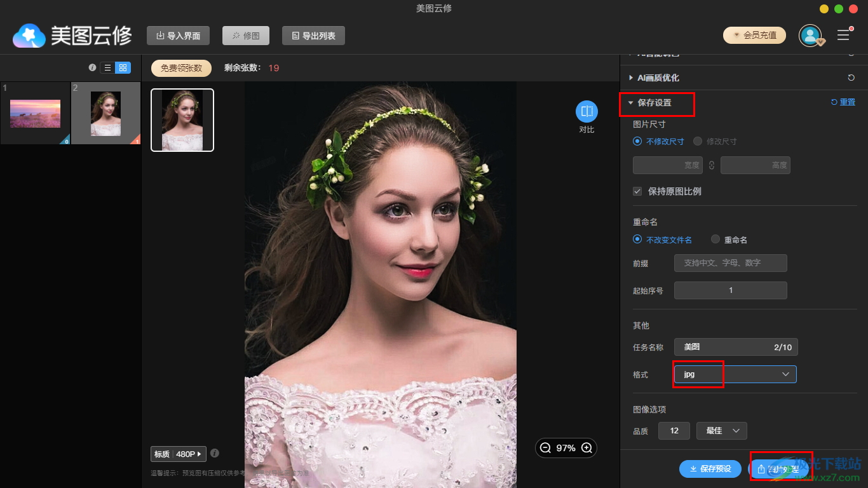Open the 导出列表 tab
The width and height of the screenshot is (868, 488).
pyautogui.click(x=313, y=36)
